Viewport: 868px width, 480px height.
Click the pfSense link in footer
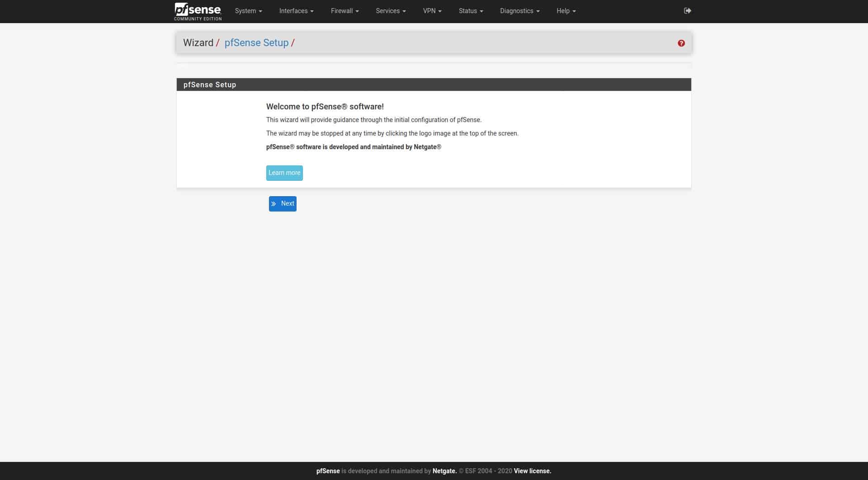328,471
